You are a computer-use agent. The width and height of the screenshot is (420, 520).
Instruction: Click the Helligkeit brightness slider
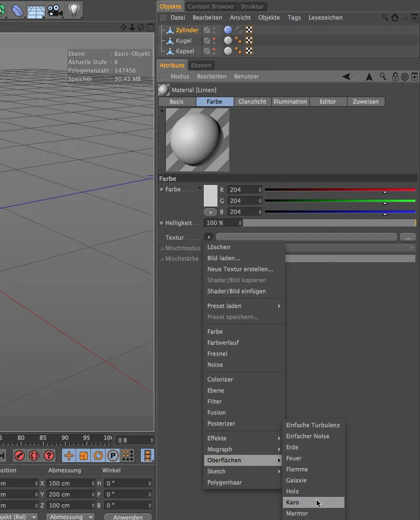click(330, 223)
